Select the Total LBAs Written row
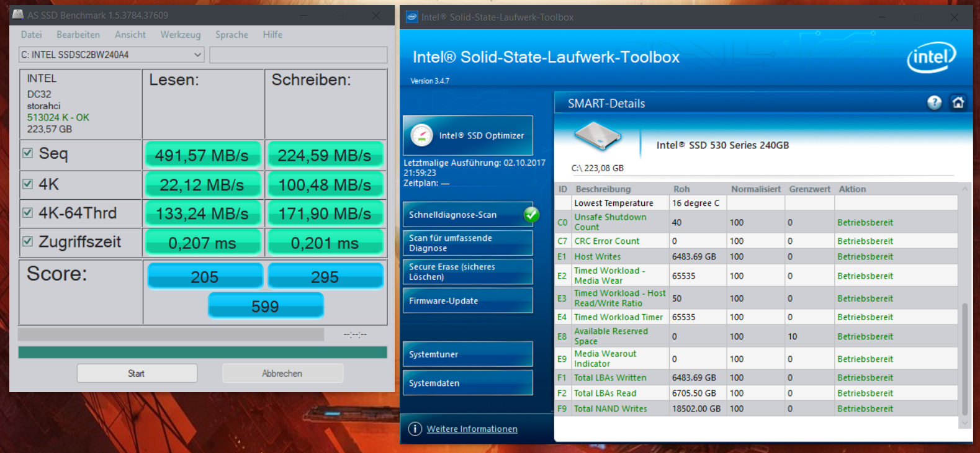Screen dimensions: 980x453 click(x=757, y=377)
